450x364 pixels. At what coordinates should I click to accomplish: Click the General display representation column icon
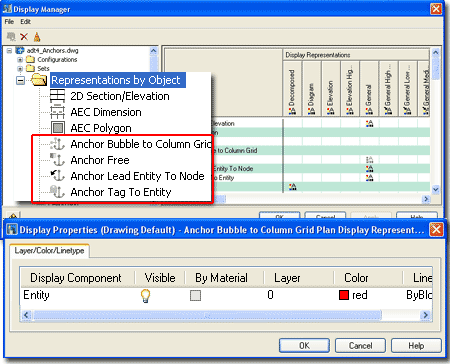click(369, 111)
